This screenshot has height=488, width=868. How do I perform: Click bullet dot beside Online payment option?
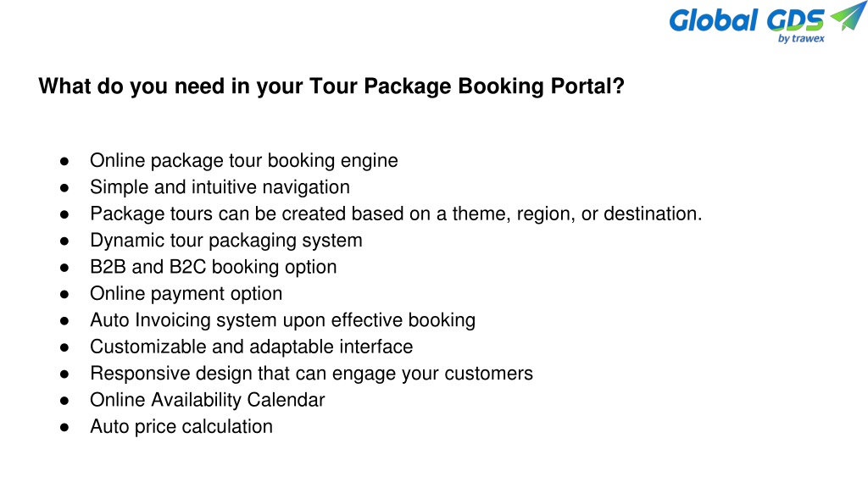[64, 294]
